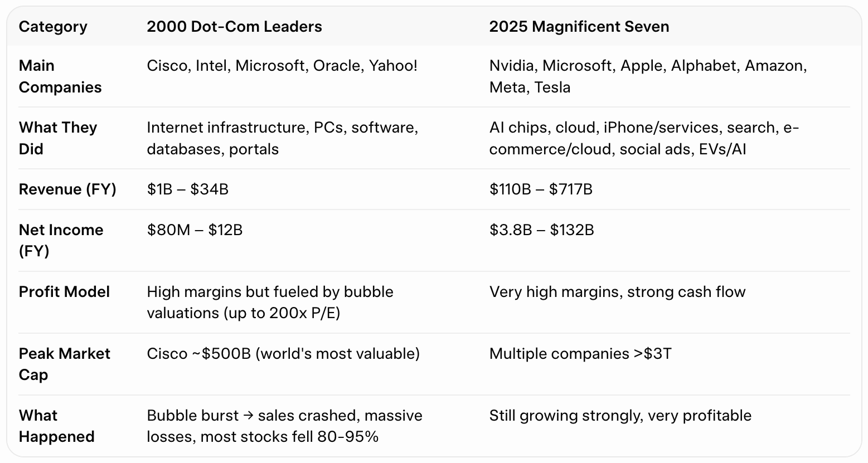Select the Net Income (FY) row label
Viewport: 868px width, 463px height.
click(x=61, y=240)
